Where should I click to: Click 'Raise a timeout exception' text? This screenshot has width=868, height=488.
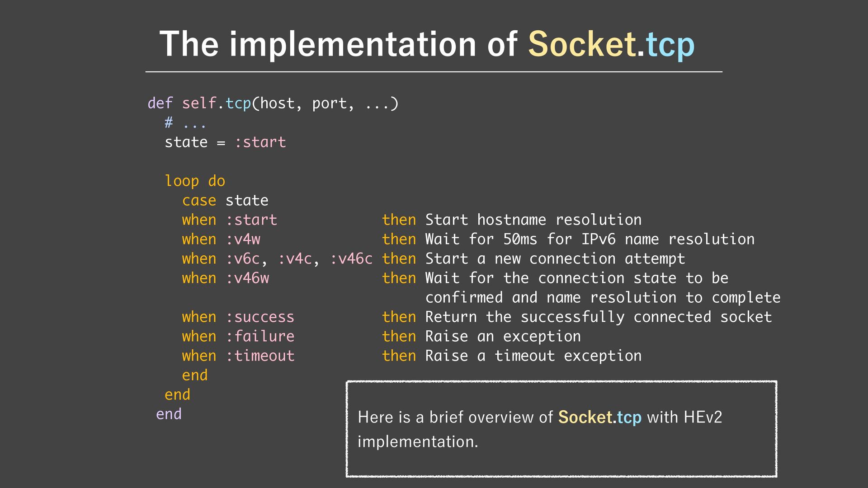(x=533, y=356)
